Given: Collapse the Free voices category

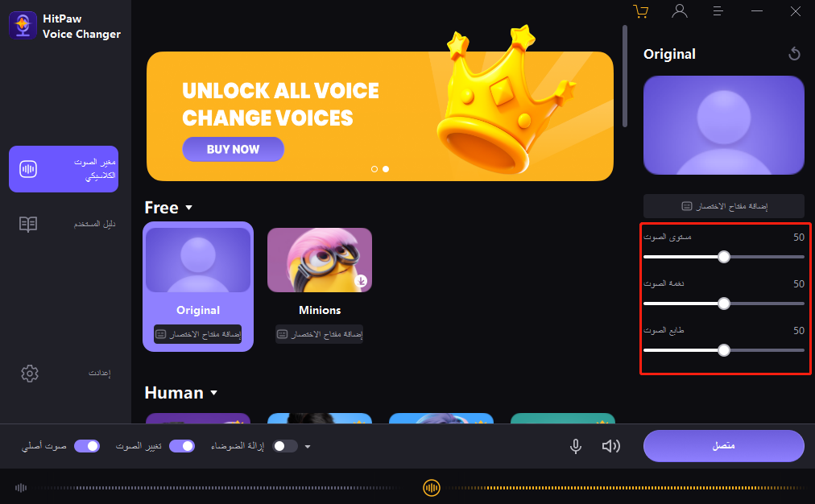Looking at the screenshot, I should [x=189, y=208].
